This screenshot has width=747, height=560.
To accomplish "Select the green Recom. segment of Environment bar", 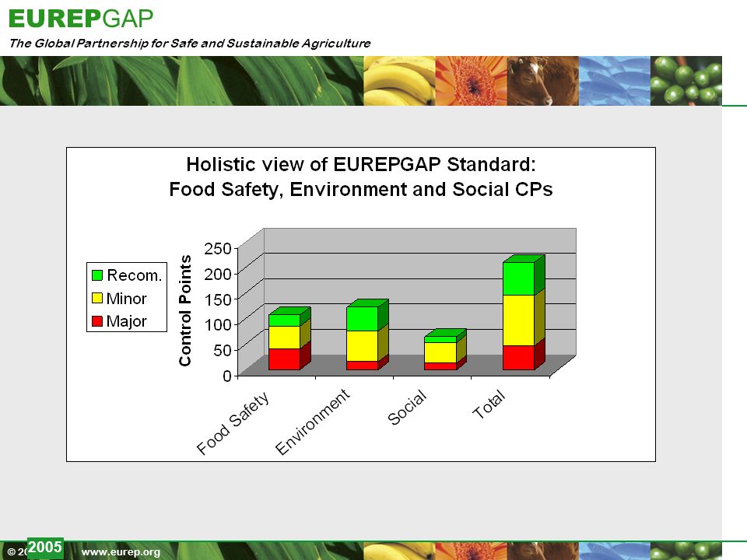I will [x=362, y=319].
